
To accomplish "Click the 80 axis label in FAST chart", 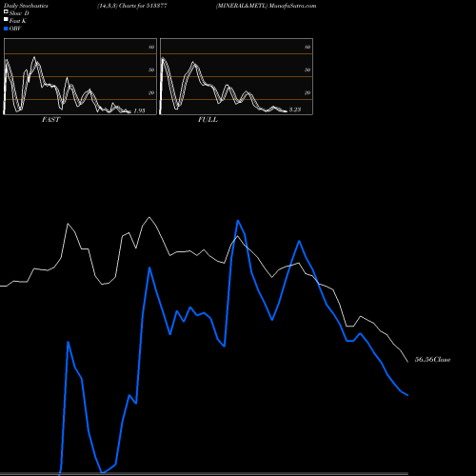I will click(151, 47).
